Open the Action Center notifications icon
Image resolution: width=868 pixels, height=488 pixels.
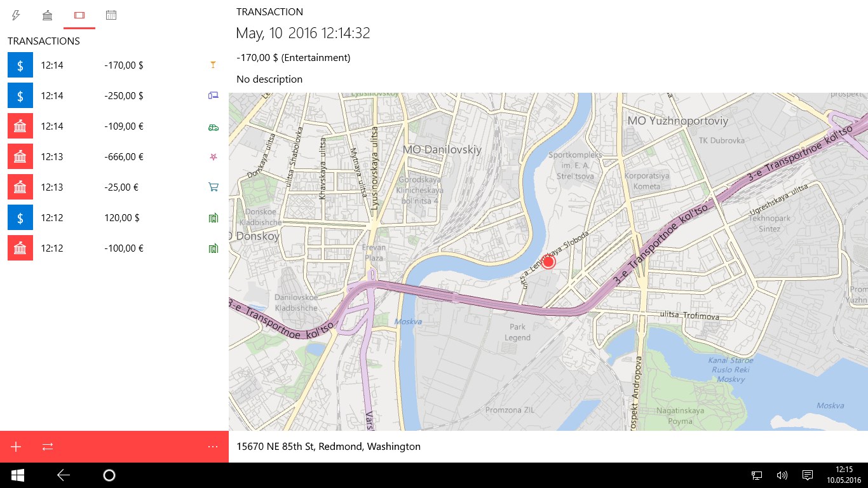coord(808,475)
